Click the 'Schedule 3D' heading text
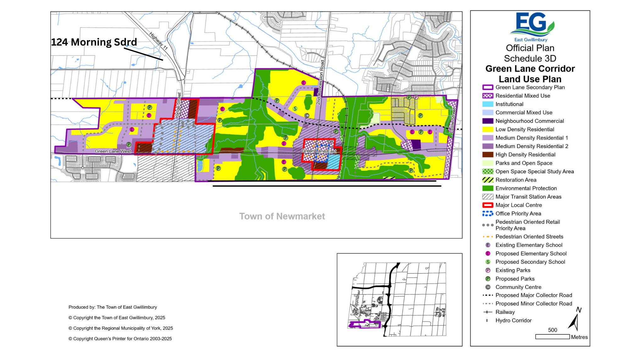644x362 pixels. pyautogui.click(x=530, y=58)
